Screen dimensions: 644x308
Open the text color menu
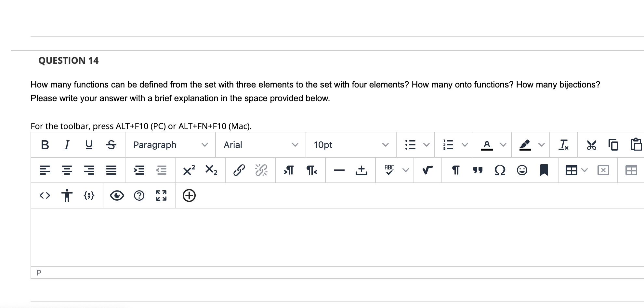[487, 145]
